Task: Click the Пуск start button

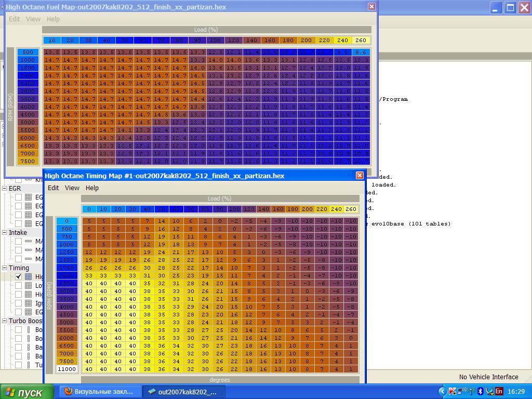Action: point(27,392)
